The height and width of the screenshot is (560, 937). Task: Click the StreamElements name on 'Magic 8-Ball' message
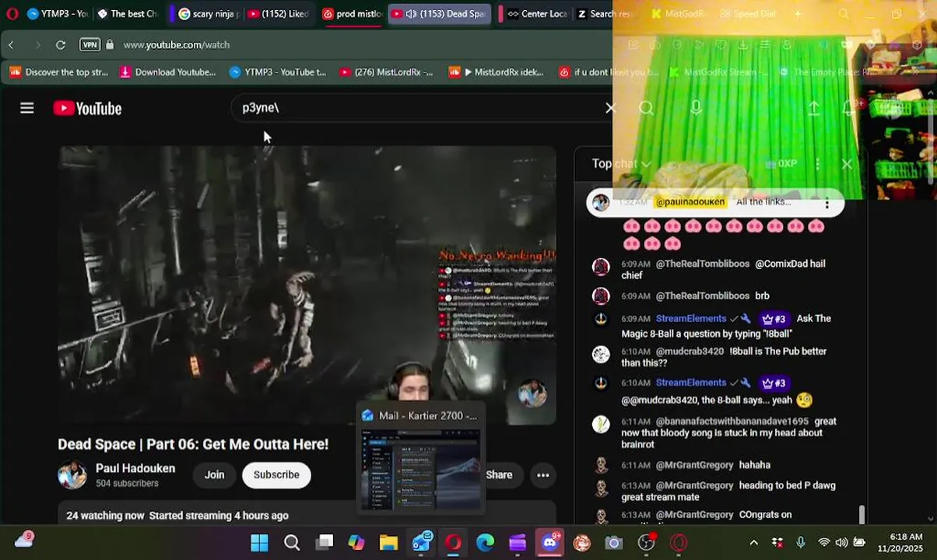click(691, 319)
